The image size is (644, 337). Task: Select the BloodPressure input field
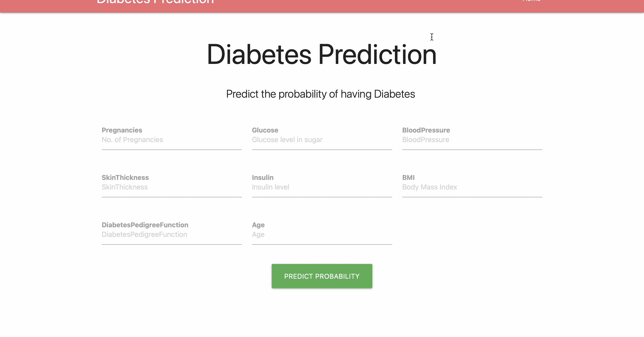(x=472, y=142)
